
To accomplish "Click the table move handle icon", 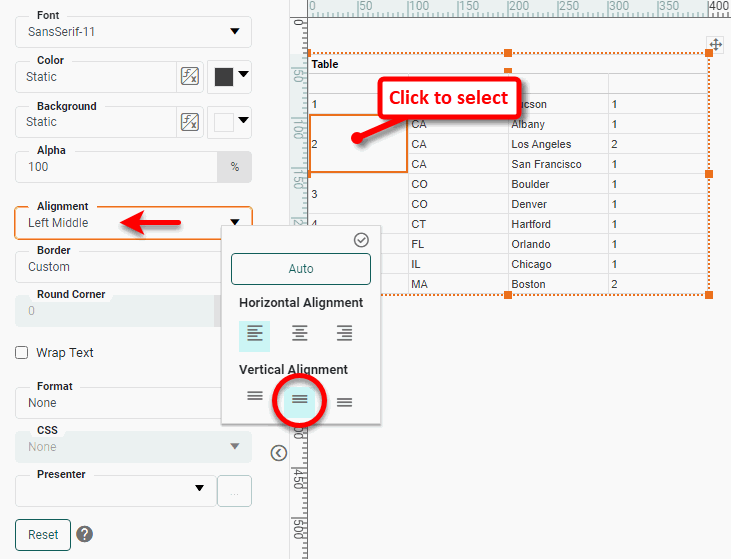I will point(715,44).
